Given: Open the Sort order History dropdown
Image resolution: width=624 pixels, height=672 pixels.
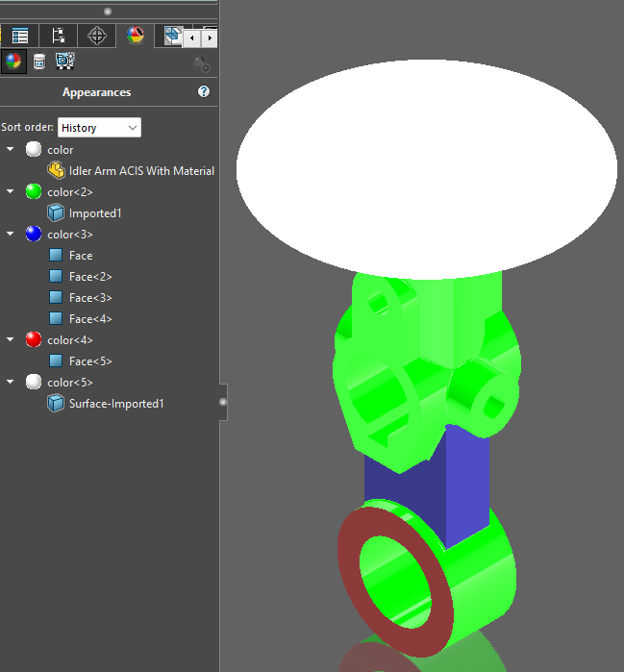Looking at the screenshot, I should pos(99,128).
